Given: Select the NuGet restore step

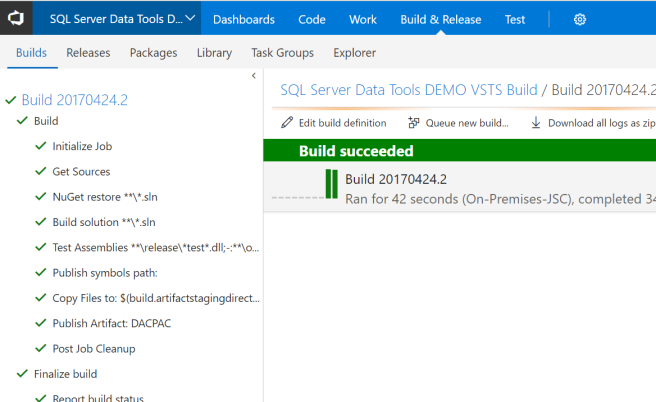Looking at the screenshot, I should [107, 197].
